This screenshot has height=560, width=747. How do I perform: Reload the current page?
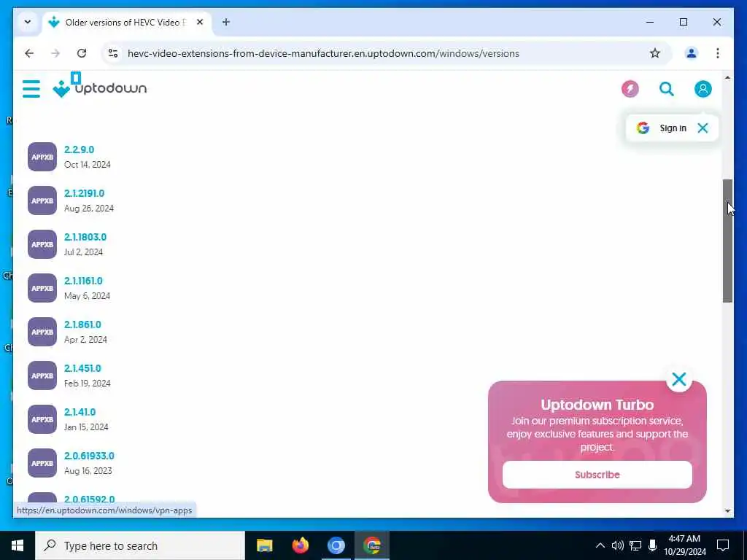[82, 53]
